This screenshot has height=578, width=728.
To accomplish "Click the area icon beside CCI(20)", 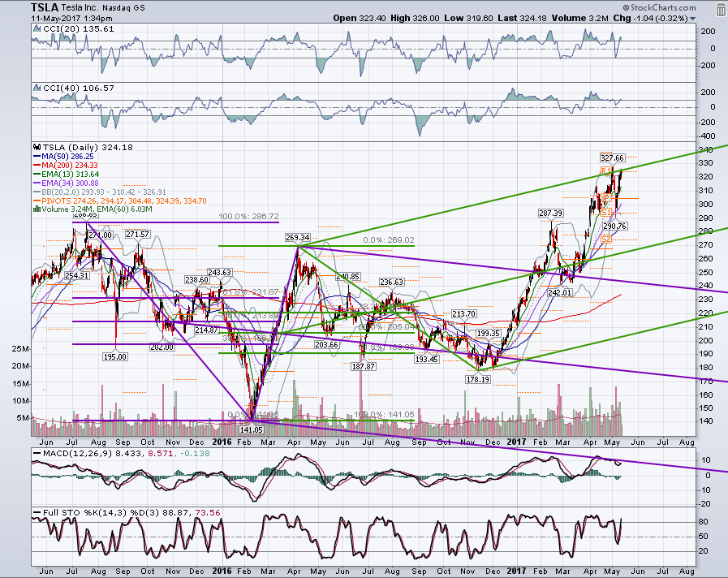I will point(37,28).
